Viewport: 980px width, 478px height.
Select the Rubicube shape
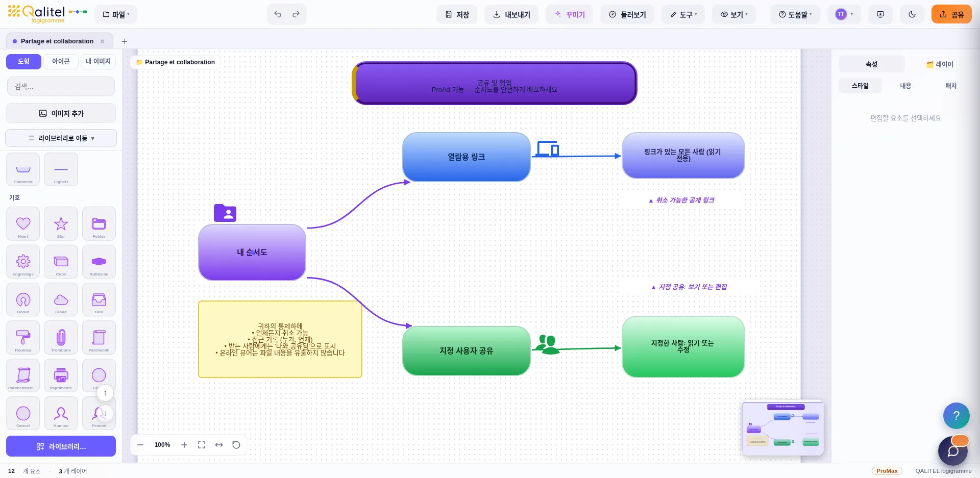pos(99,261)
